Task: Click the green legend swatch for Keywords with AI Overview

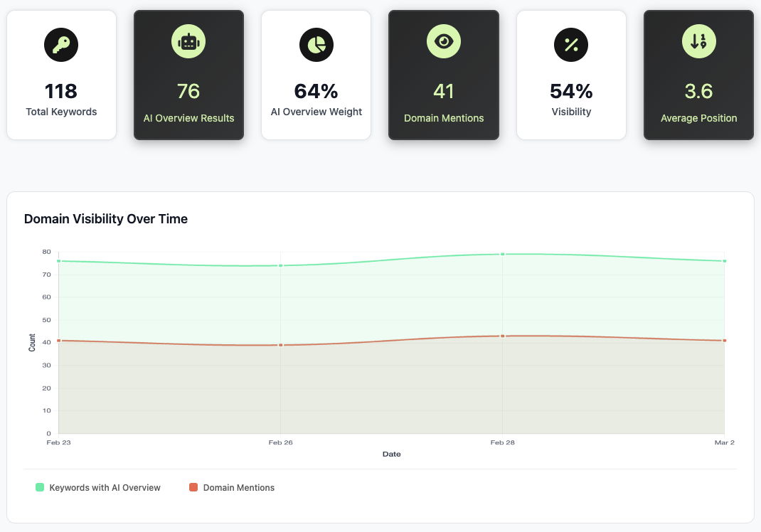Action: click(39, 487)
